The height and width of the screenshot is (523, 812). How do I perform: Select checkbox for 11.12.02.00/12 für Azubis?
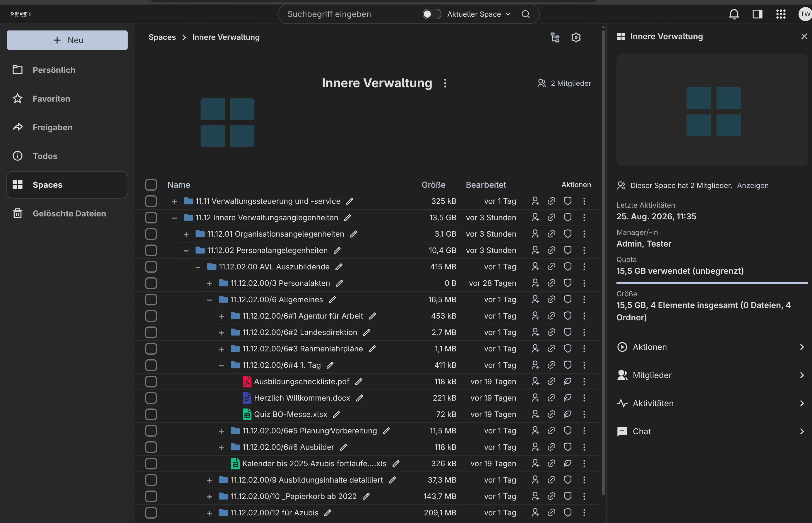click(x=151, y=512)
